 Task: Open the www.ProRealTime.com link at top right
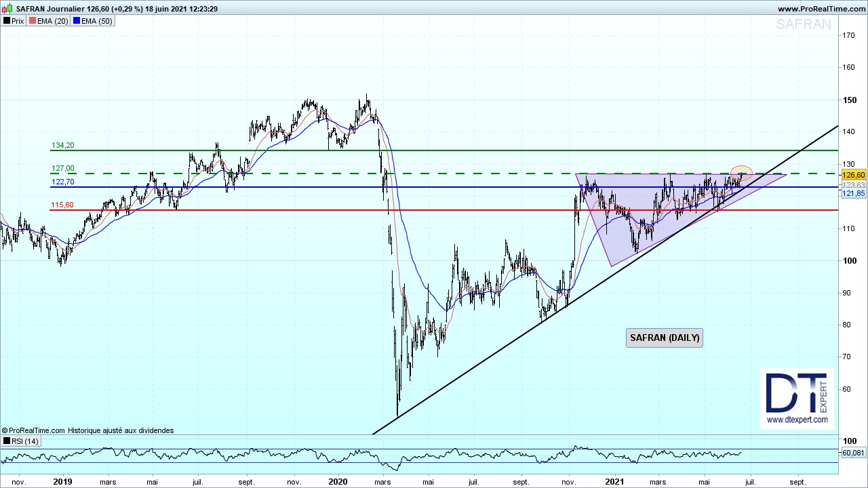pyautogui.click(x=821, y=9)
